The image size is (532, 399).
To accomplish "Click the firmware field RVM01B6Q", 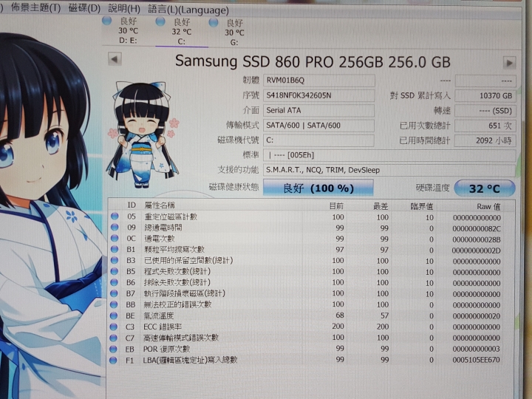I will [319, 81].
